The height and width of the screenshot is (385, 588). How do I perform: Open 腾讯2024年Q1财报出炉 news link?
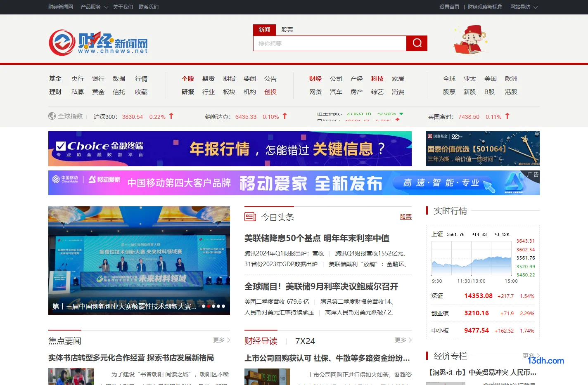(284, 253)
